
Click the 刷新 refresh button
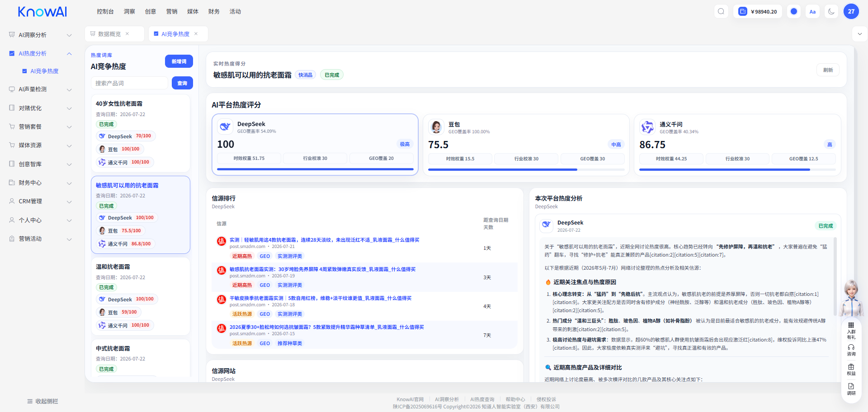click(x=828, y=70)
